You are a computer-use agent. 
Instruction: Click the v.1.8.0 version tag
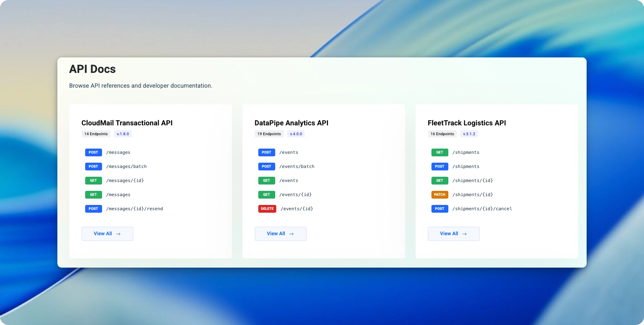(x=123, y=134)
